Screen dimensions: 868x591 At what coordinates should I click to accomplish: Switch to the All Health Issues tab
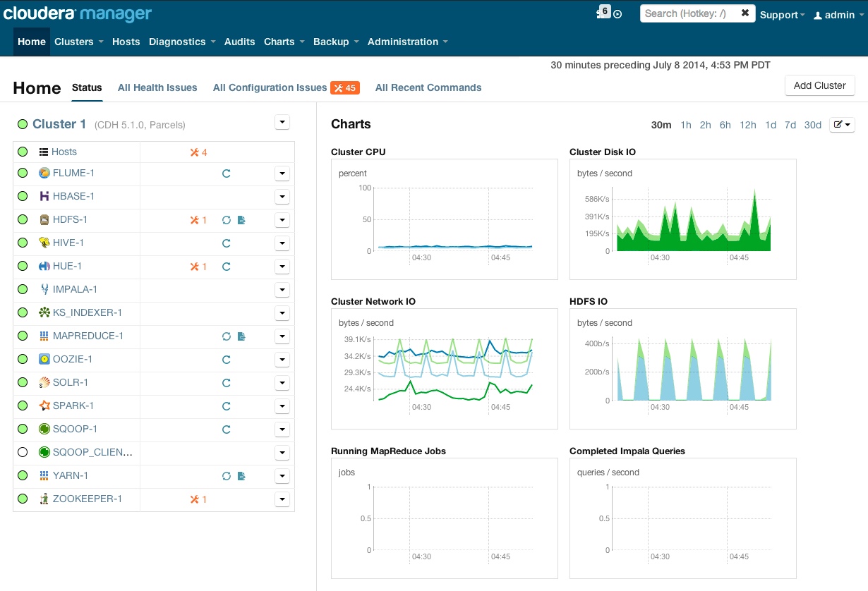pyautogui.click(x=157, y=87)
